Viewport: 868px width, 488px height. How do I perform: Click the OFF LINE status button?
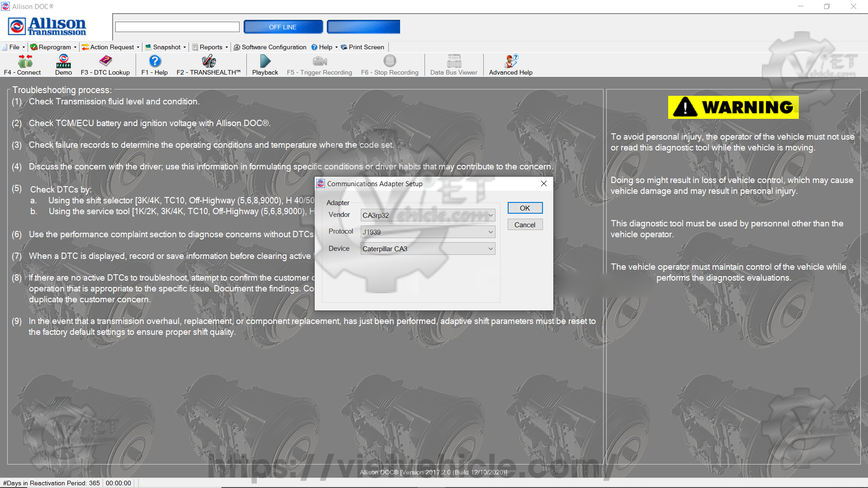[x=283, y=27]
